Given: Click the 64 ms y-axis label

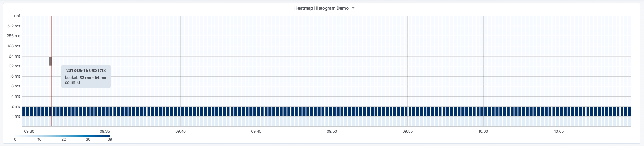Looking at the screenshot, I should pos(15,56).
